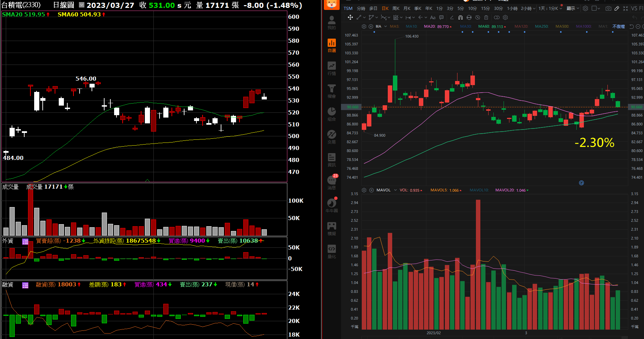Viewport: 644px width, 339px height.
Task: Take chart screenshot with camera icon
Action: (x=608, y=8)
